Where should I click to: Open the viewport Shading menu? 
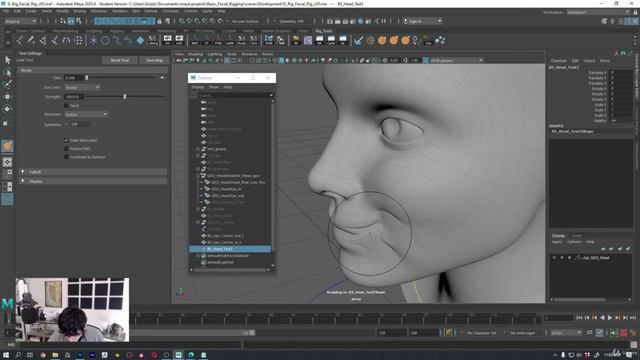(x=195, y=54)
